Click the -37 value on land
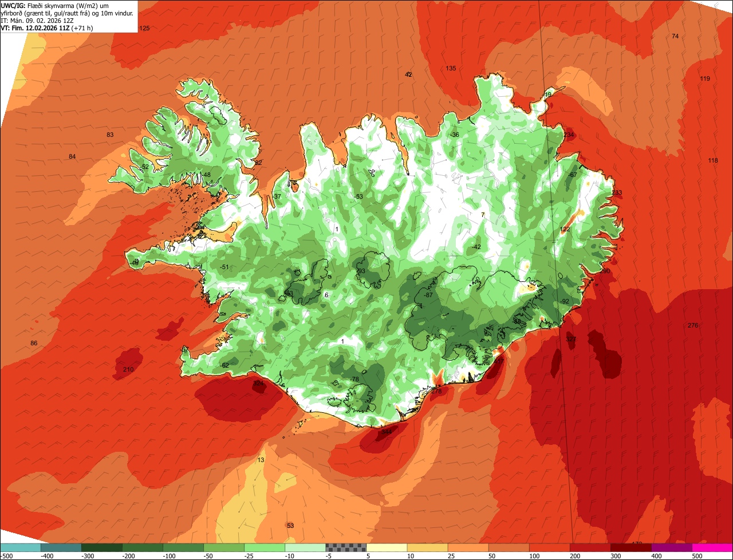Screen dimensions: 733x560 tap(277, 196)
